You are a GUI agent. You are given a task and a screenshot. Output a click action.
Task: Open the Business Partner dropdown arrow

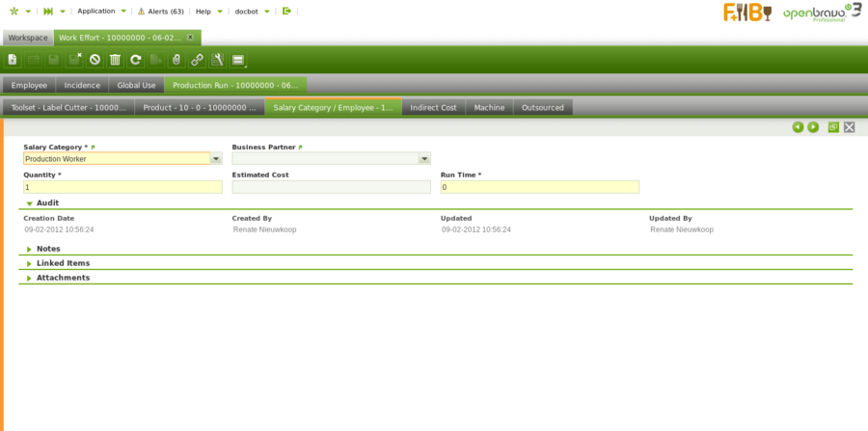tap(424, 159)
